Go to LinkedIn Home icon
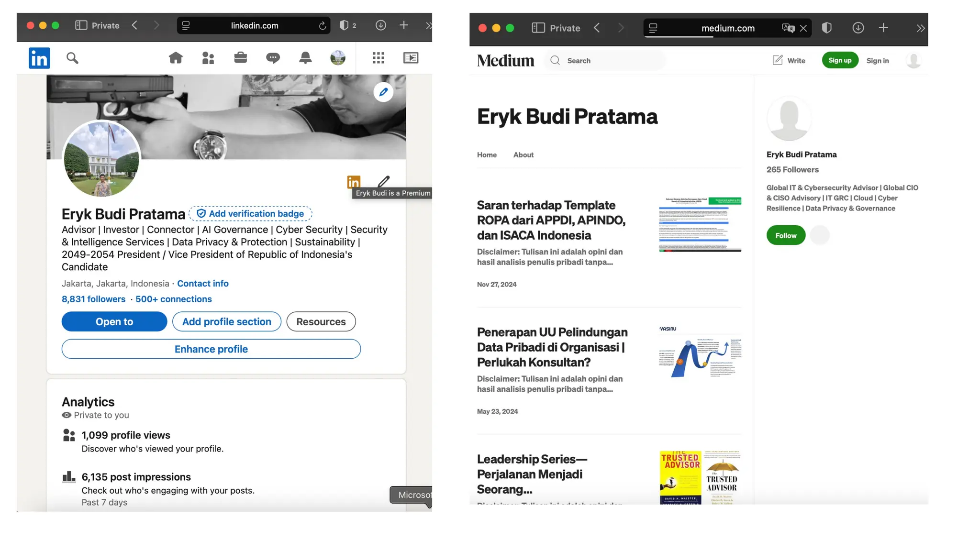This screenshot has height=551, width=980. coord(176,58)
